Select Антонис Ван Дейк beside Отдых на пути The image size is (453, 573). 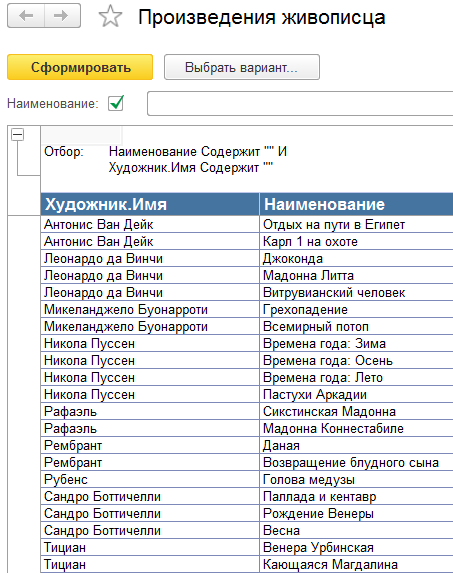coord(150,224)
